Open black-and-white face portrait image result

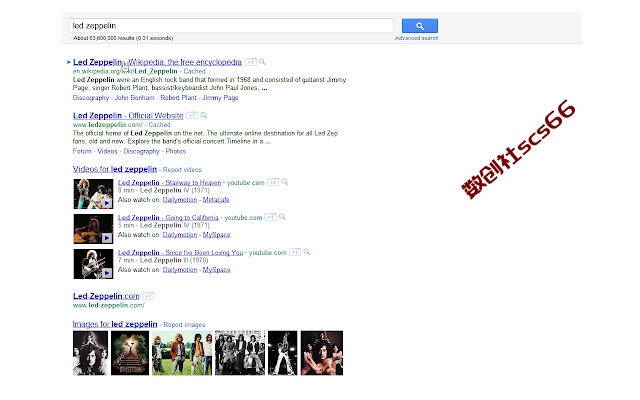tap(91, 353)
